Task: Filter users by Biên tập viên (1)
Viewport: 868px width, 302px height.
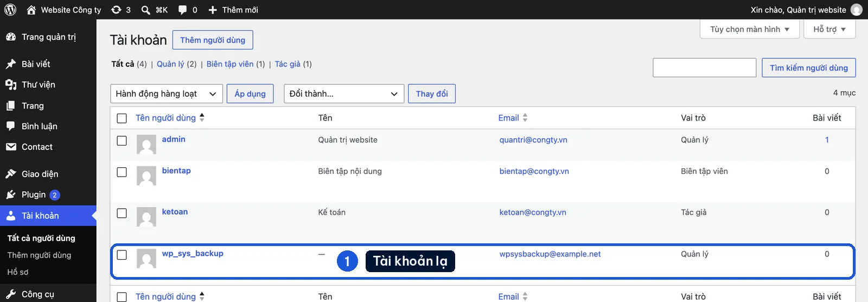Action: [x=235, y=64]
